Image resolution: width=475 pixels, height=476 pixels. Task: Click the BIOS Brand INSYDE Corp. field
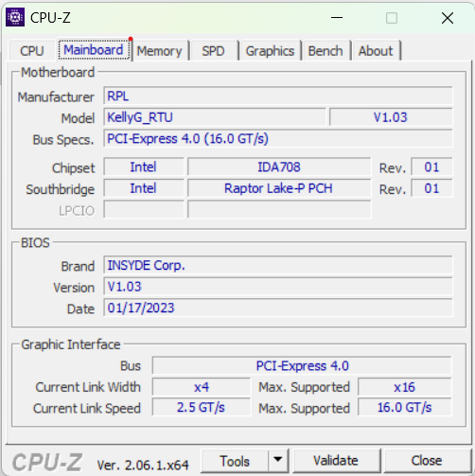click(278, 265)
